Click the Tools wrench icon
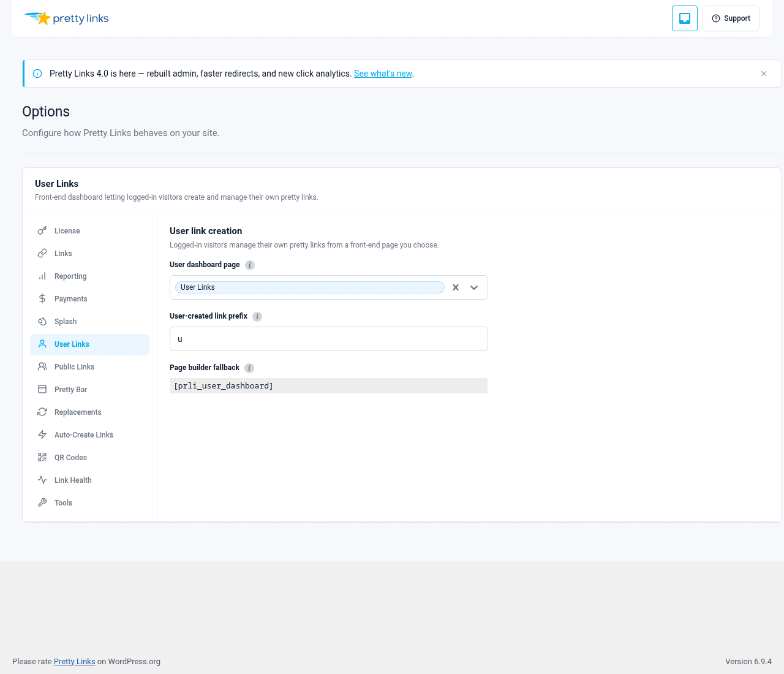Viewport: 784px width, 674px height. [x=42, y=503]
